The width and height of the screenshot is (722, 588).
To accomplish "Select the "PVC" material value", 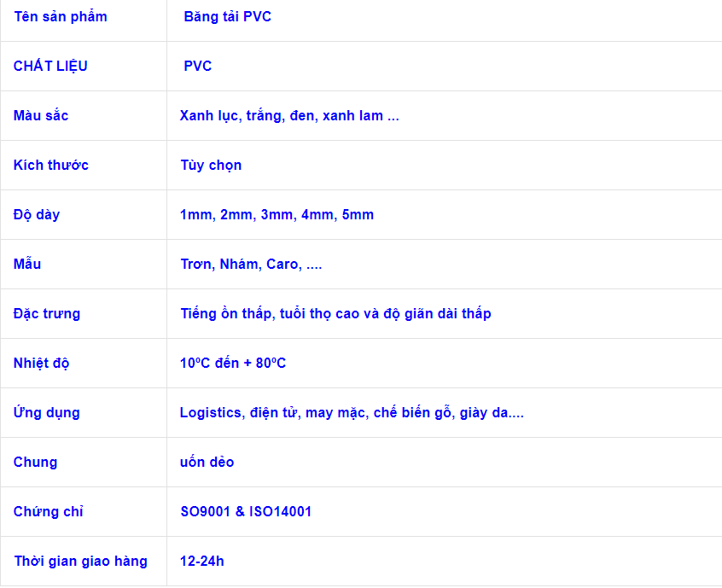I will pyautogui.click(x=197, y=66).
